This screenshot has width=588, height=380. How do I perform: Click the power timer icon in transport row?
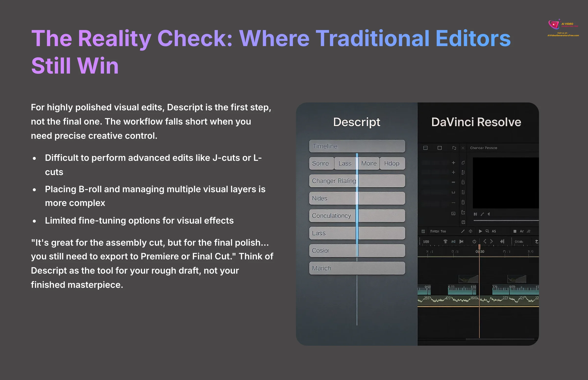(474, 241)
